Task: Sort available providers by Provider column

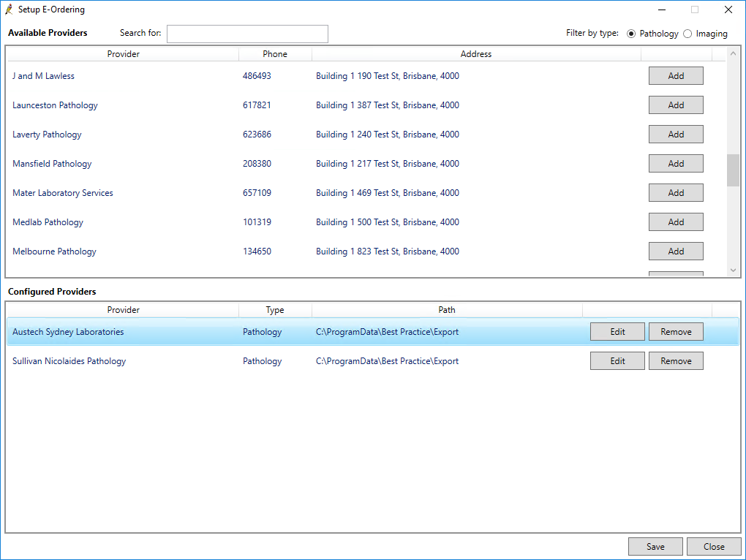Action: [123, 54]
